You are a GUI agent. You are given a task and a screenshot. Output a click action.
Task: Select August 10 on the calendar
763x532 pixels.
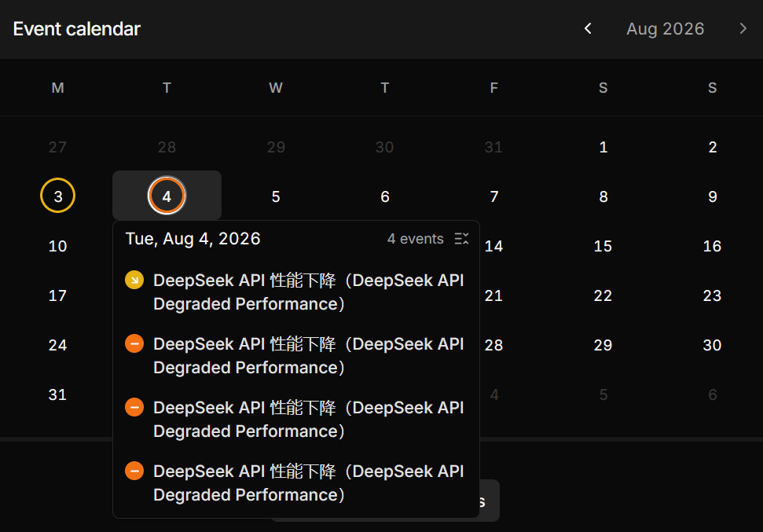coord(57,246)
